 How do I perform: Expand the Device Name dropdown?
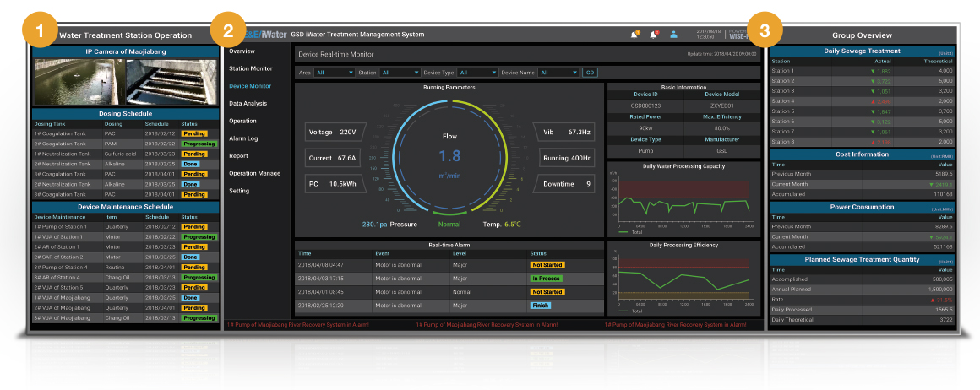(558, 73)
